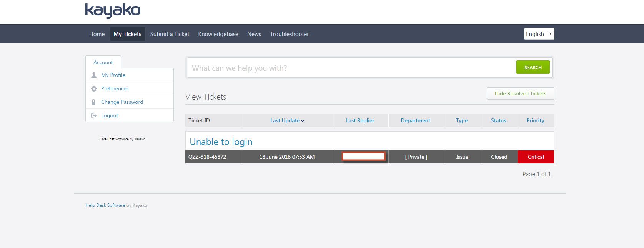The image size is (644, 248).
Task: Click the Page 1 of 1 text
Action: pyautogui.click(x=537, y=174)
